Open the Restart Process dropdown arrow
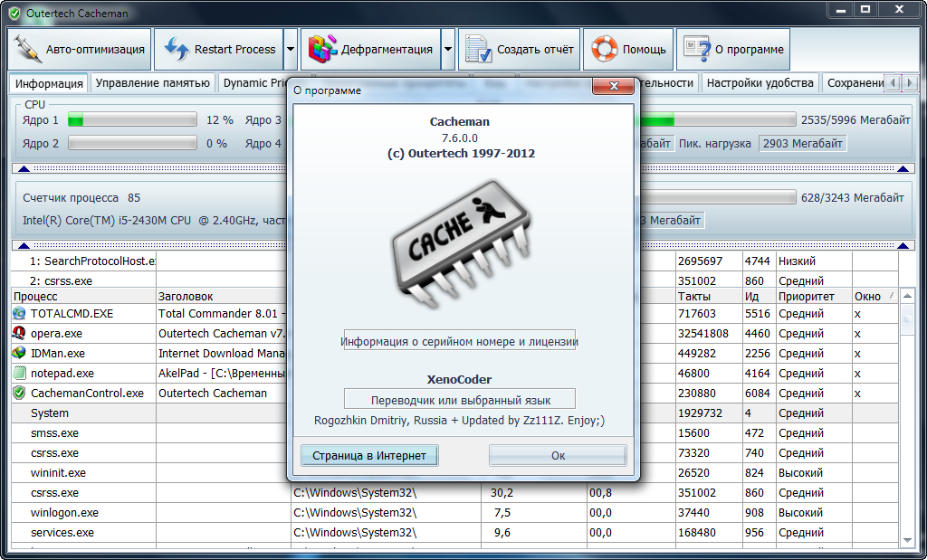 pos(291,50)
